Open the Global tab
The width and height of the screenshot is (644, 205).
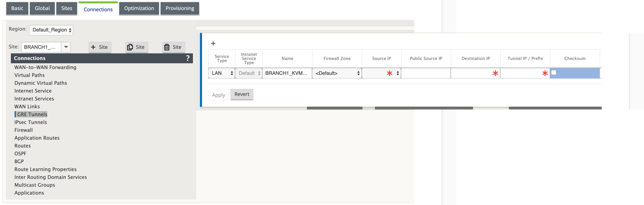42,8
